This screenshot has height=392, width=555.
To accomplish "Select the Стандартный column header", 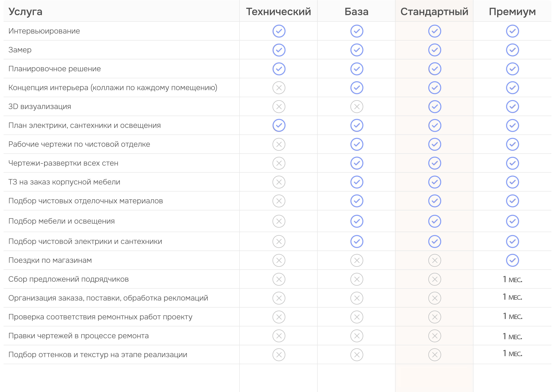I will [x=434, y=12].
